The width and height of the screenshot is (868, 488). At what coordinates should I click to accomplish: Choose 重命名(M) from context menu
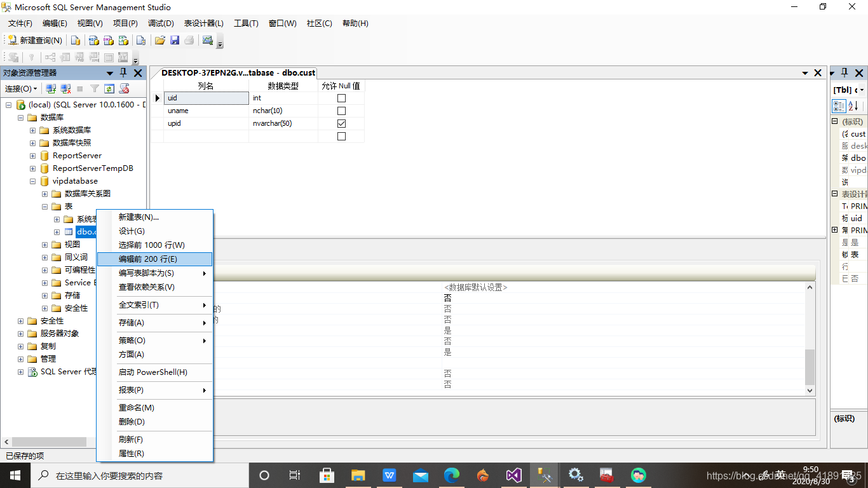154,408
